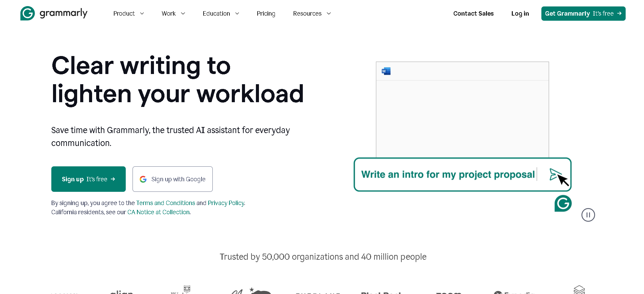Click the Word icon in demo window
644x294 pixels.
(x=386, y=71)
